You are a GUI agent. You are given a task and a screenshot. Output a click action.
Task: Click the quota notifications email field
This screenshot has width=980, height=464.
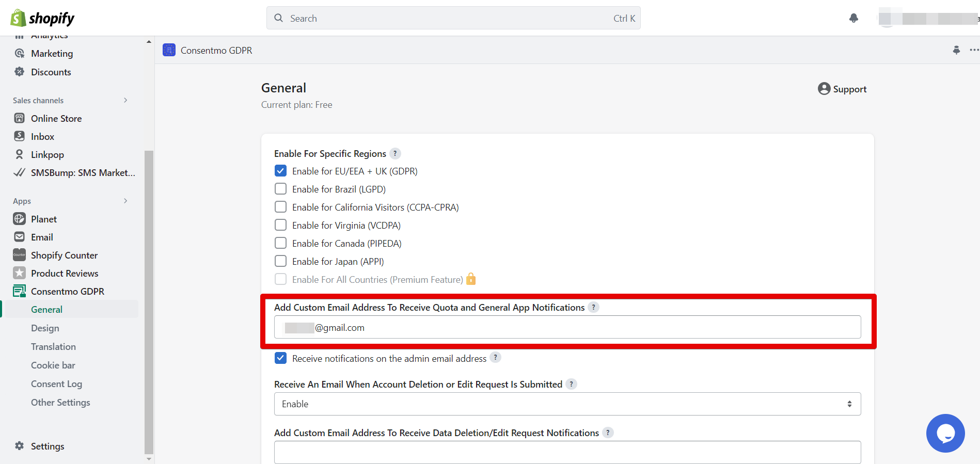[x=567, y=327]
